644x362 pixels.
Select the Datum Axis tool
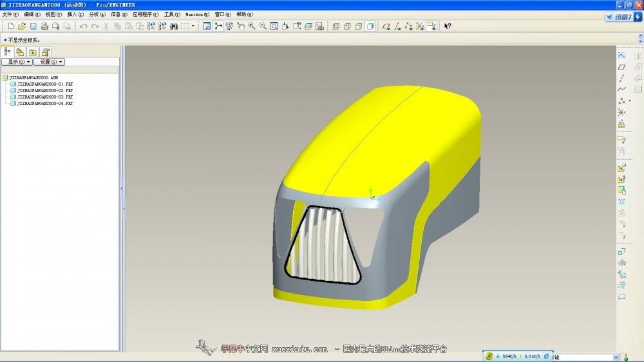(x=622, y=78)
